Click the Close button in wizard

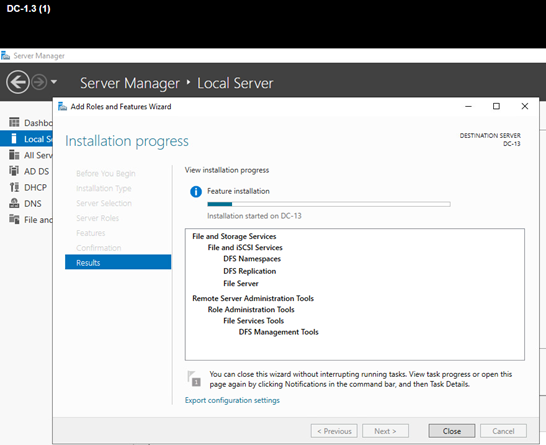pos(452,431)
